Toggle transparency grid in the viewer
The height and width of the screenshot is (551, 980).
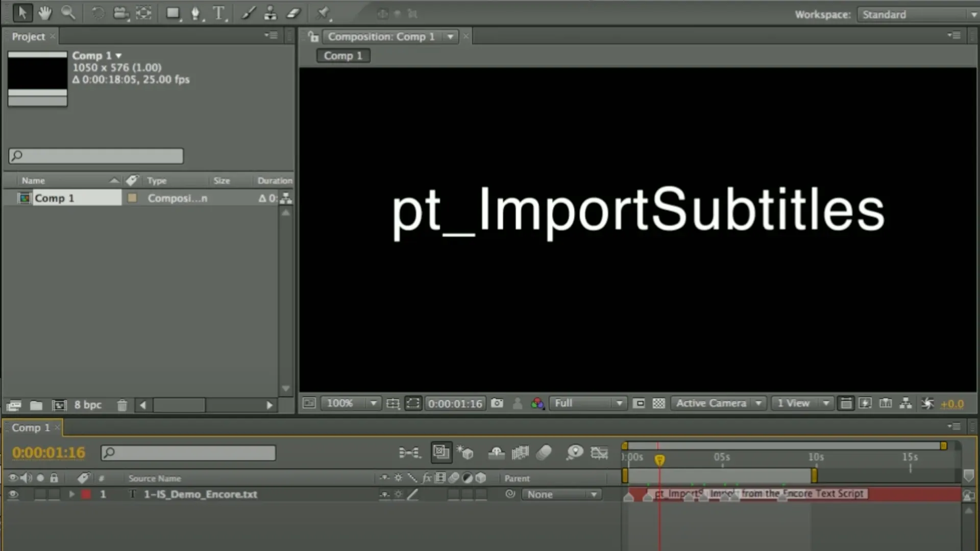click(658, 403)
